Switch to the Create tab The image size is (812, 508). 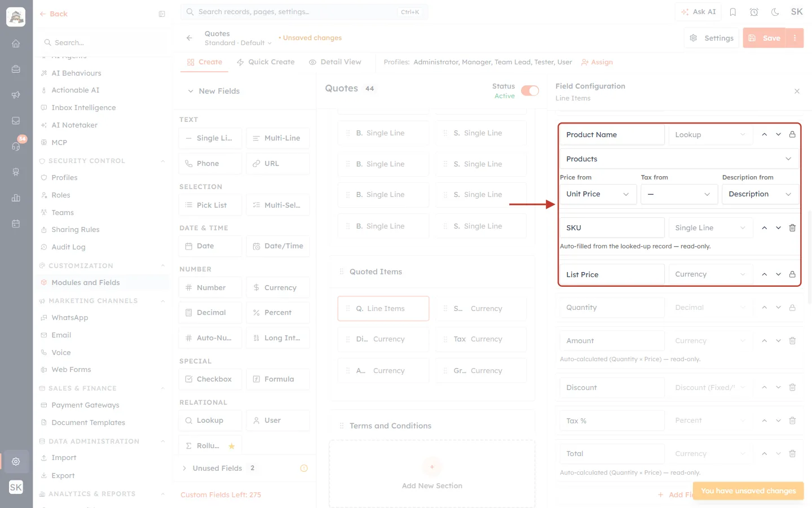[x=205, y=62]
